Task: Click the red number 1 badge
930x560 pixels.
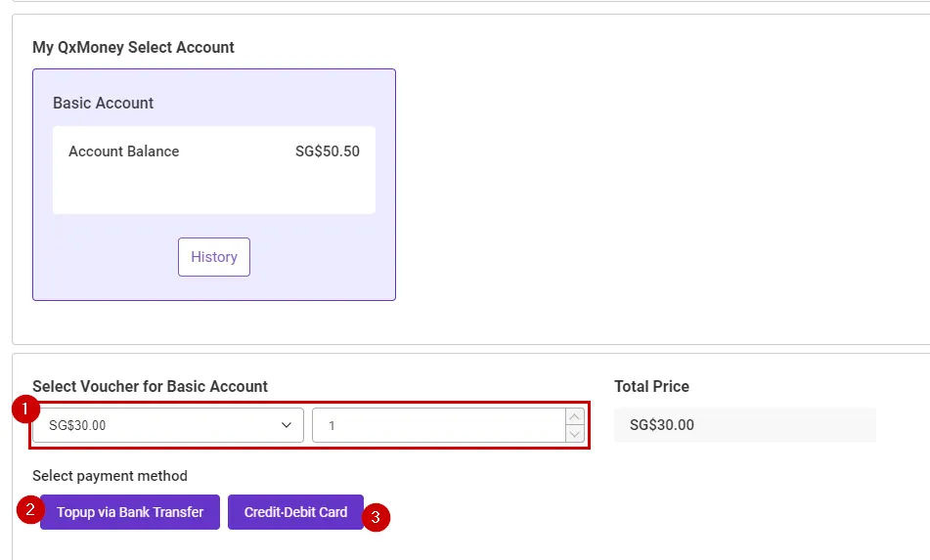Action: point(25,409)
